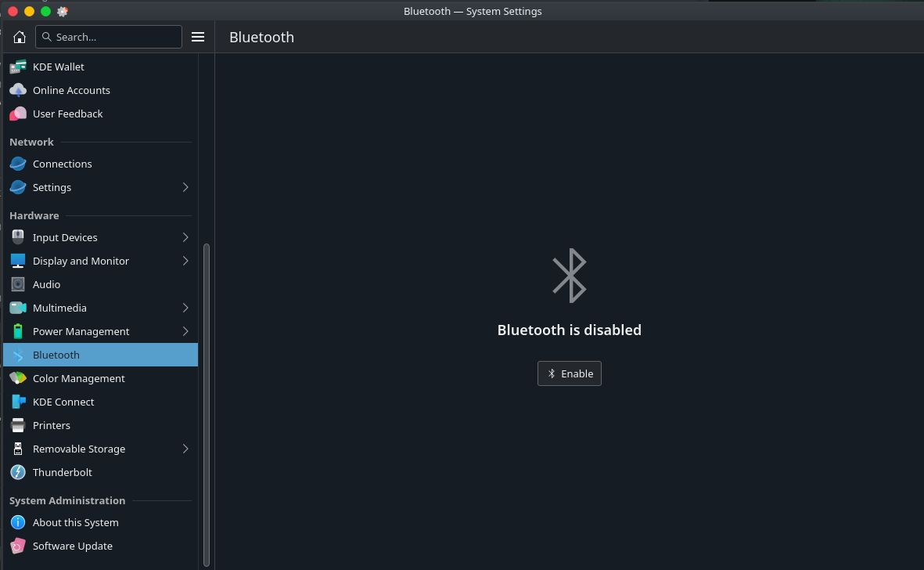Click the Audio speaker icon
This screenshot has height=570, width=924.
tap(18, 285)
